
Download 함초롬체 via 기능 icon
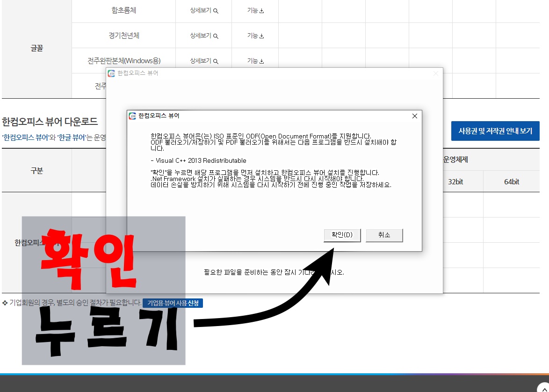point(255,10)
